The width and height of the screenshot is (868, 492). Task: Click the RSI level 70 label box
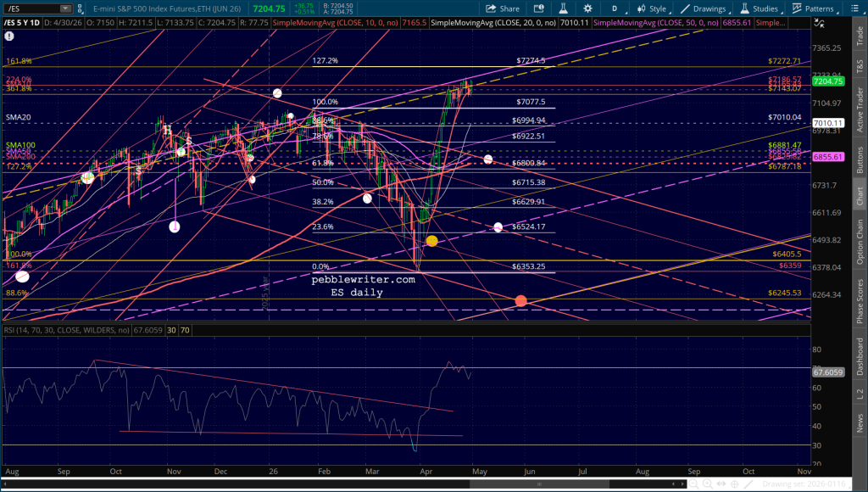pyautogui.click(x=185, y=330)
